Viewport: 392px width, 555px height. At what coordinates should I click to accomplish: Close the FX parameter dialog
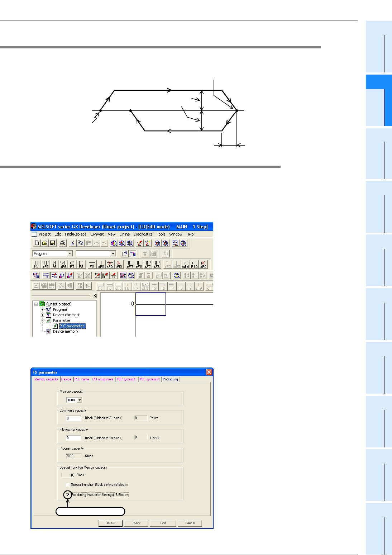[209, 372]
